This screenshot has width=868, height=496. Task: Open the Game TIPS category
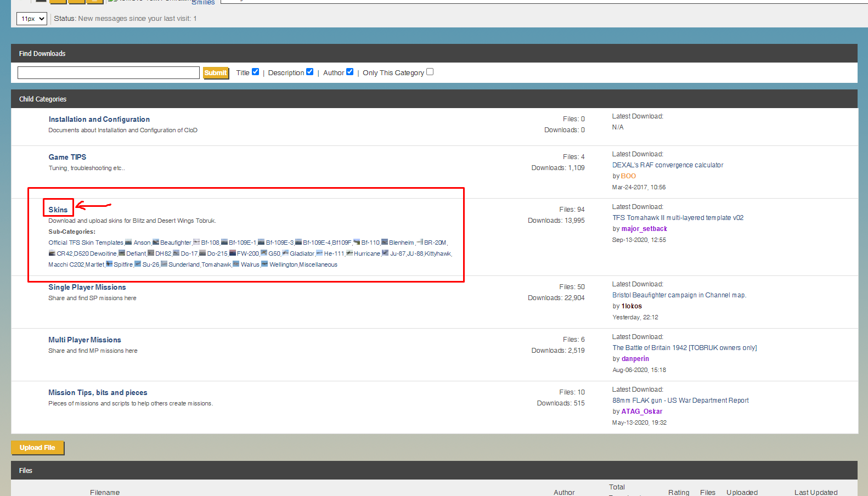pyautogui.click(x=67, y=157)
